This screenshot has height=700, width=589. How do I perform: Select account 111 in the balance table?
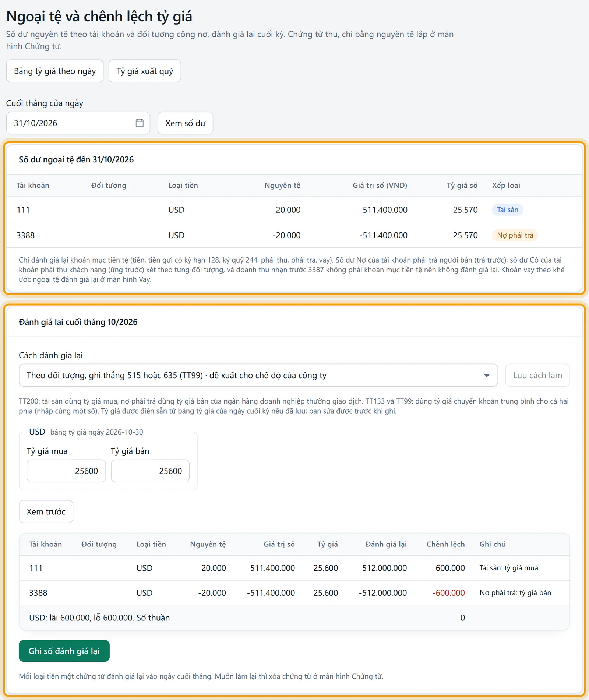tap(23, 210)
